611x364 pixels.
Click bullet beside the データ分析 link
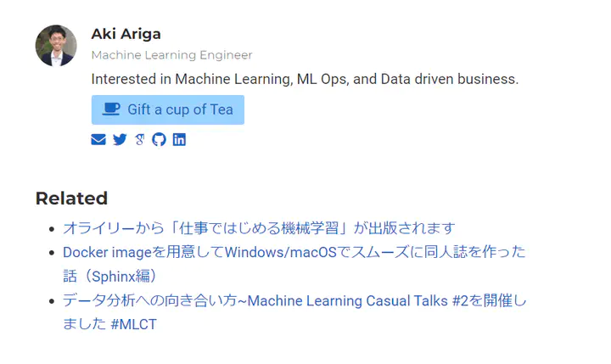(x=52, y=301)
